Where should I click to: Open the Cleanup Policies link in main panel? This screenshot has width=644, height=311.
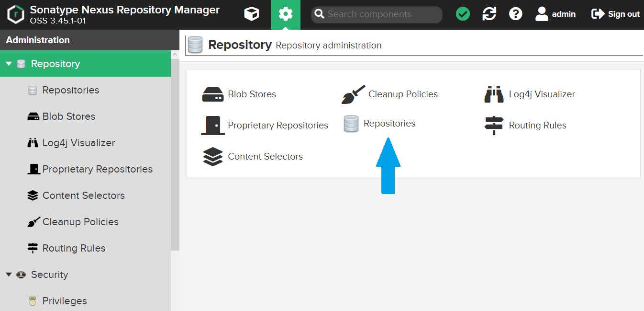pos(403,94)
